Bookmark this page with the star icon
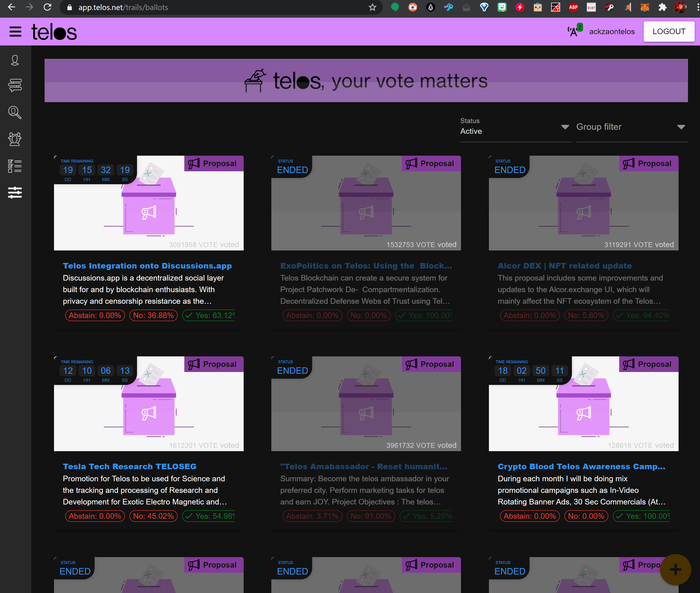This screenshot has width=700, height=593. click(x=372, y=7)
